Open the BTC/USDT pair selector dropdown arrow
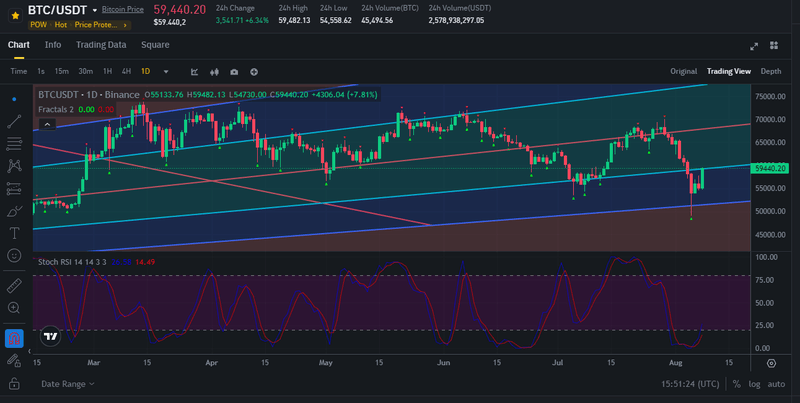The height and width of the screenshot is (403, 800). (x=95, y=10)
